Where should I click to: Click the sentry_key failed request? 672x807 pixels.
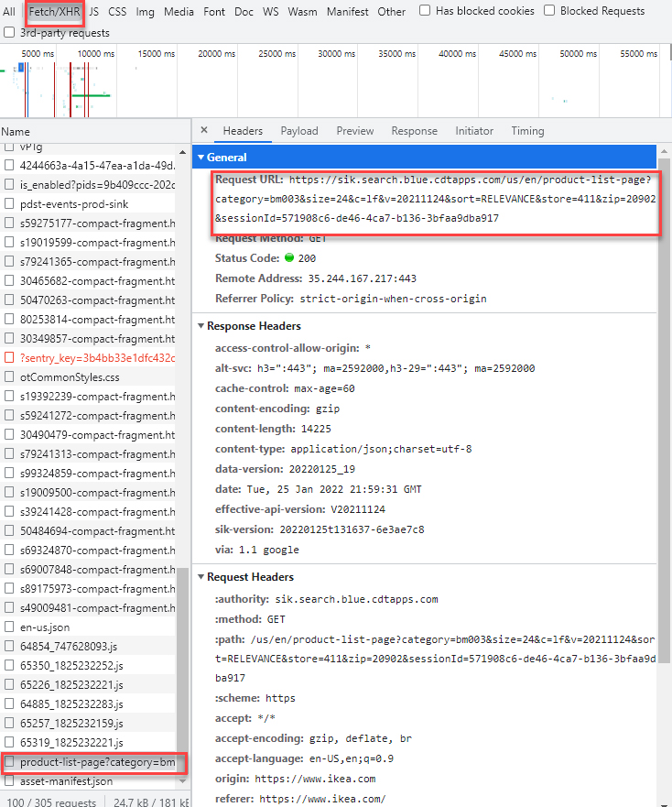pos(96,358)
